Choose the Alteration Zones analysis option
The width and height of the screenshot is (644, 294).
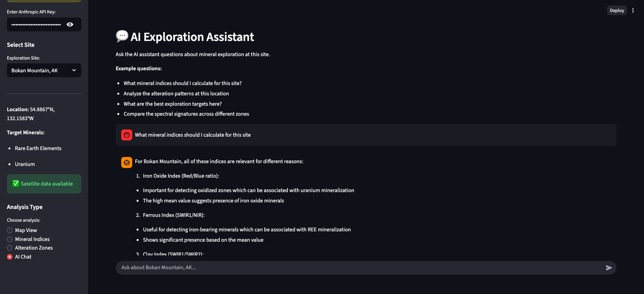(x=10, y=248)
